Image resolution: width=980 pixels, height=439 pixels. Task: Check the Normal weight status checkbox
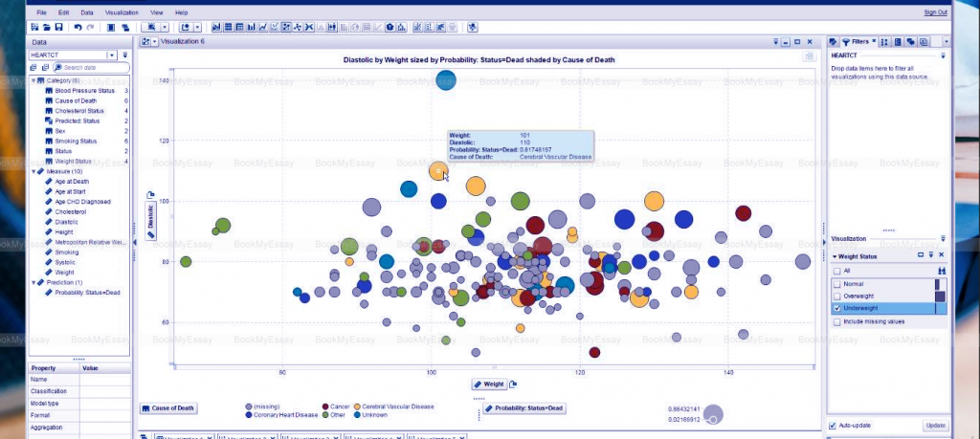837,284
